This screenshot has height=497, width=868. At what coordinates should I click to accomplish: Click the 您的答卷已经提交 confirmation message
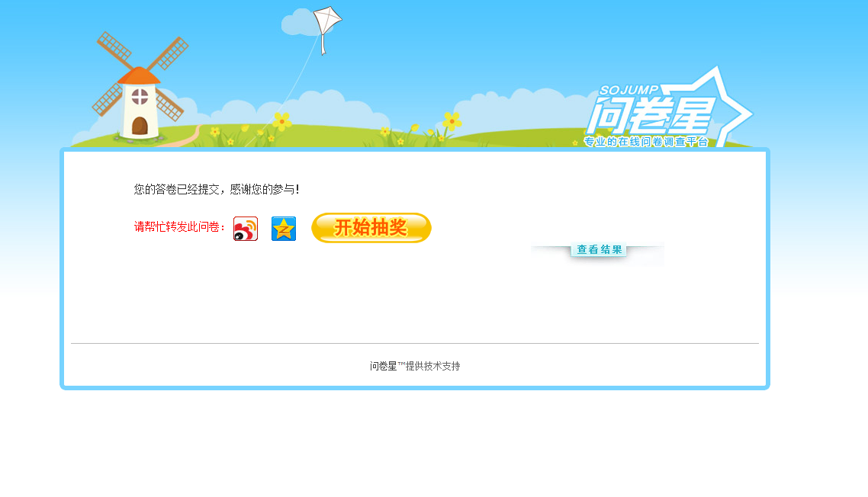point(216,189)
